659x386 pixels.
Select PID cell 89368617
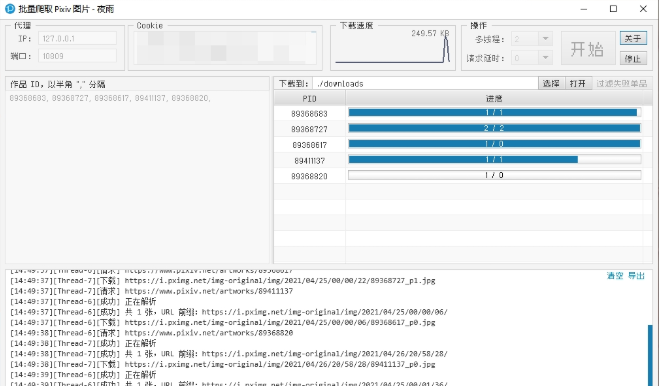pyautogui.click(x=309, y=145)
